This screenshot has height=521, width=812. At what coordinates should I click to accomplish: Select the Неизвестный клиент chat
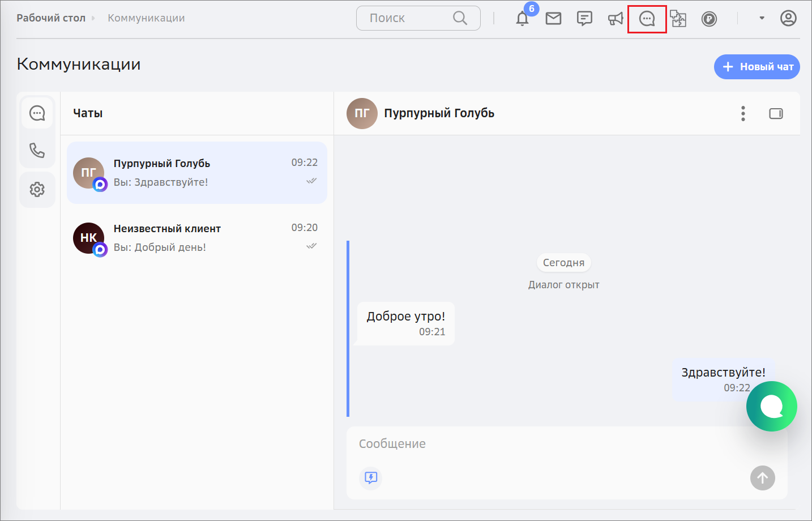tap(196, 238)
